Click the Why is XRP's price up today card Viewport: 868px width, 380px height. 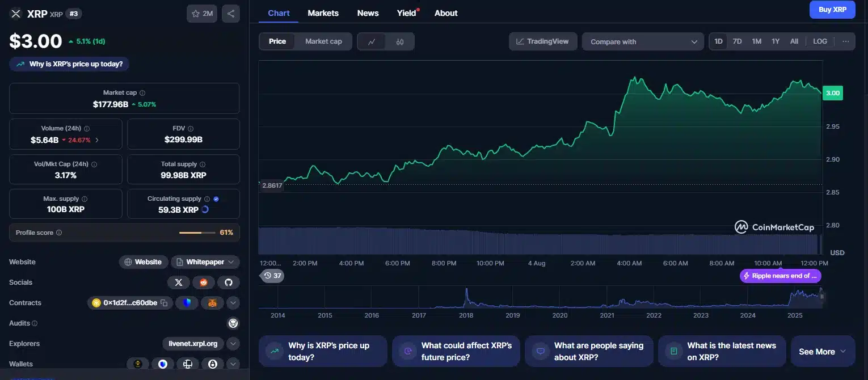pos(323,352)
